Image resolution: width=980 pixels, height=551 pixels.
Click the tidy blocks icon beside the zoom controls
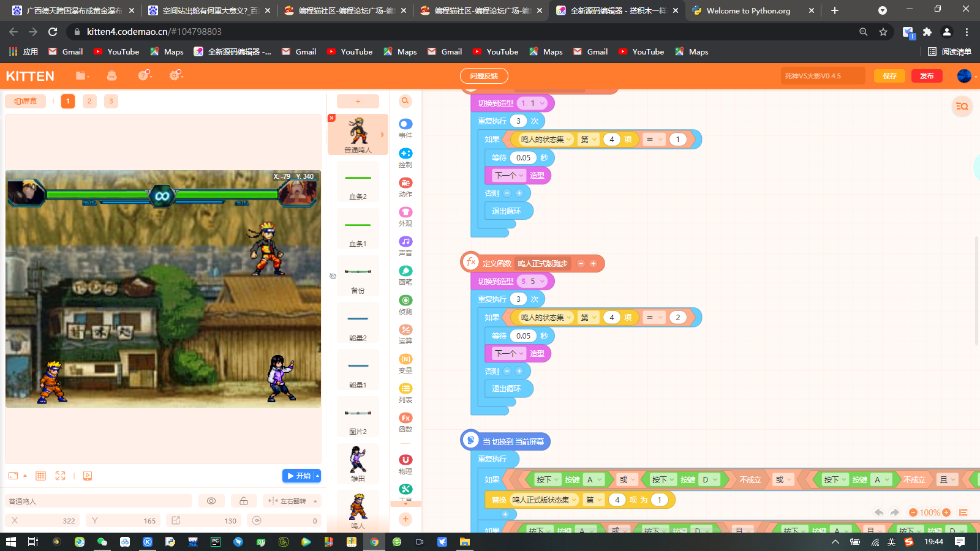pos(963,512)
